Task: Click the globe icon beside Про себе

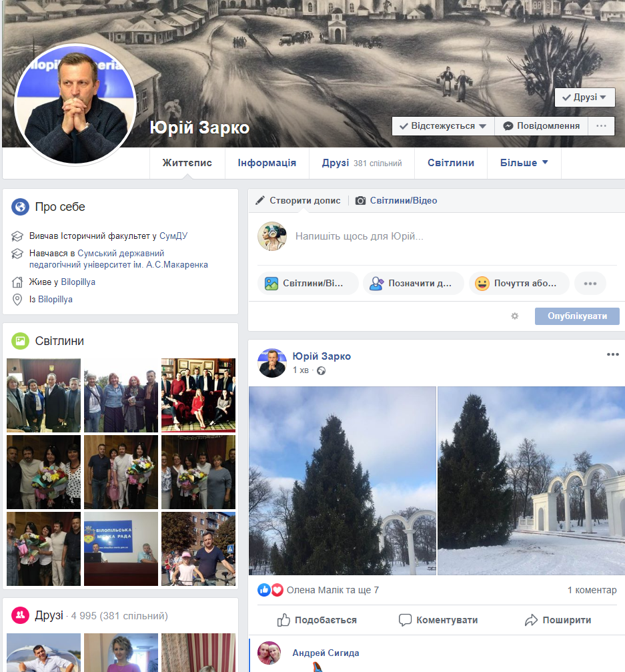Action: 20,207
